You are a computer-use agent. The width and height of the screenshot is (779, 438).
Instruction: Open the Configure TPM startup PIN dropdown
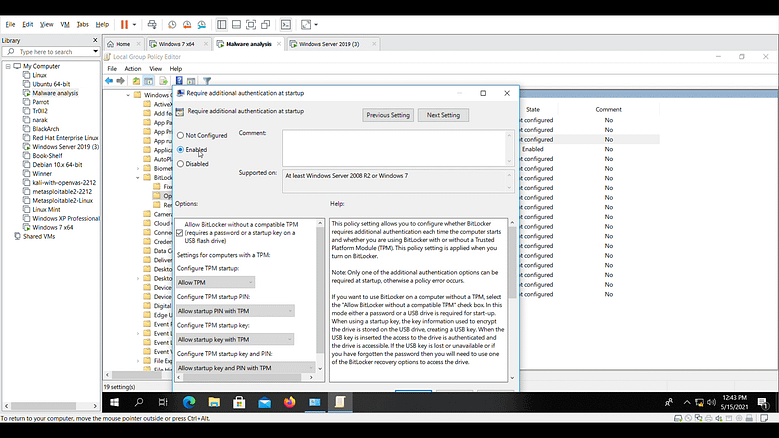coord(235,311)
